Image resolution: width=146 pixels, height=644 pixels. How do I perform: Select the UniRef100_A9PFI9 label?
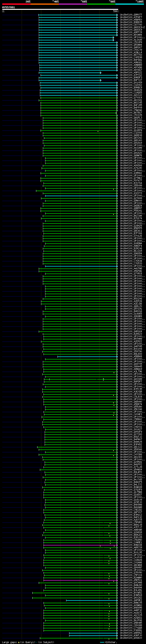[x=131, y=32]
